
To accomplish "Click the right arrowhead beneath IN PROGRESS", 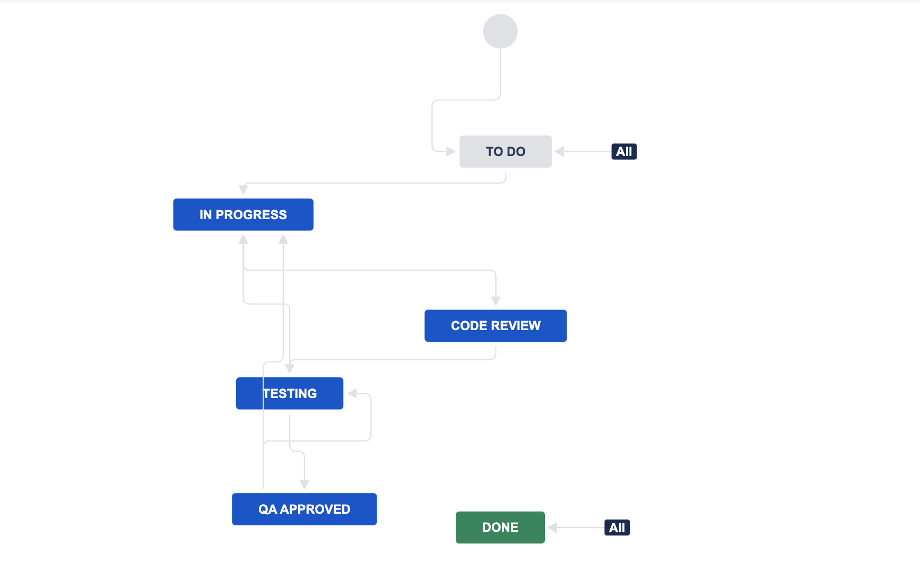I will coord(283,239).
